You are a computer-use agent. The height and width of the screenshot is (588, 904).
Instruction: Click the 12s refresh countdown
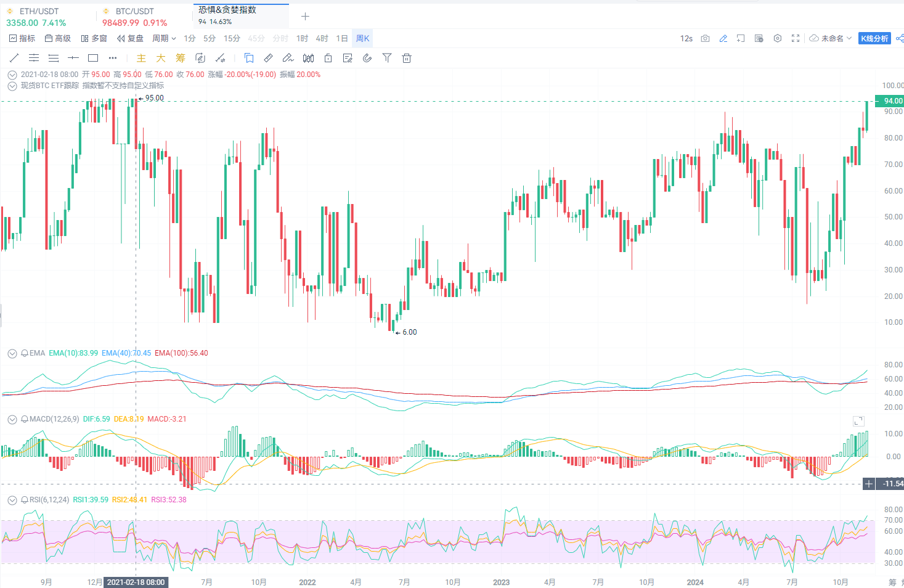point(686,38)
